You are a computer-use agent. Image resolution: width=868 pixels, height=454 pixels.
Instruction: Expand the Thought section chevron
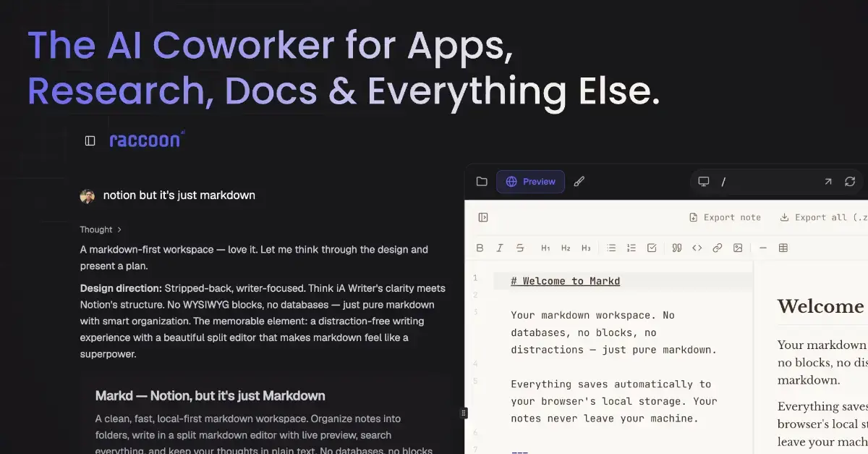(119, 230)
